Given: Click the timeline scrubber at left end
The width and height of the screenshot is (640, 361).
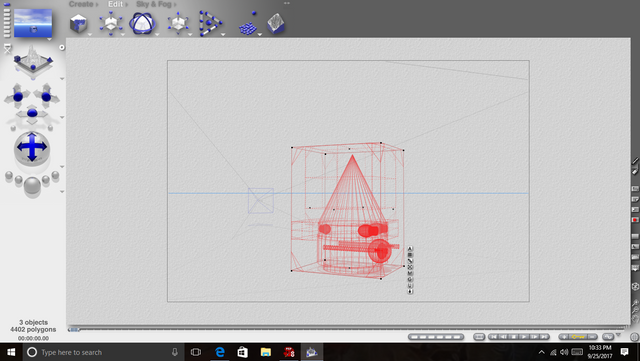Looking at the screenshot, I should (74, 330).
